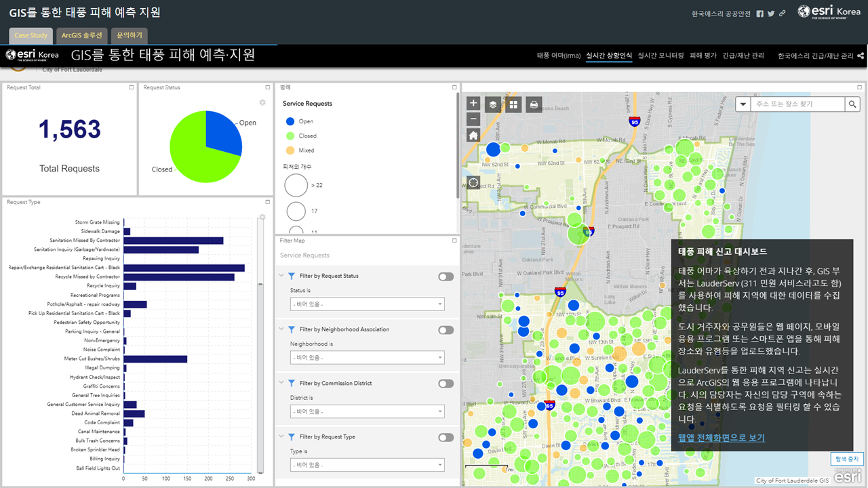Open the Type is dropdown
Image resolution: width=868 pixels, height=488 pixels.
pyautogui.click(x=367, y=465)
